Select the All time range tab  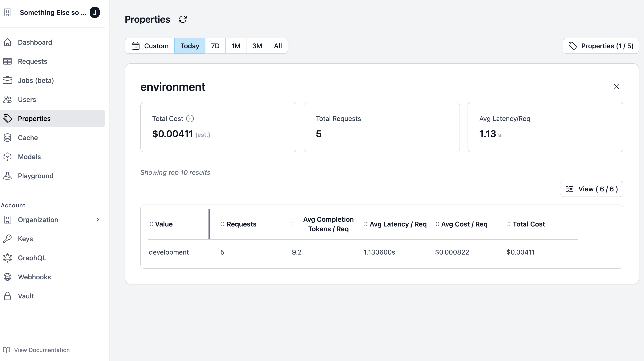tap(278, 46)
